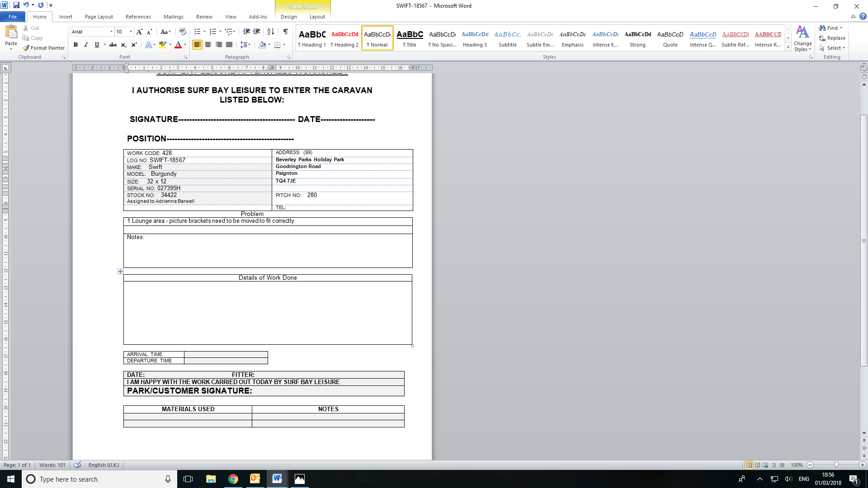868x488 pixels.
Task: Click the Format Painter brush icon
Action: coord(26,48)
